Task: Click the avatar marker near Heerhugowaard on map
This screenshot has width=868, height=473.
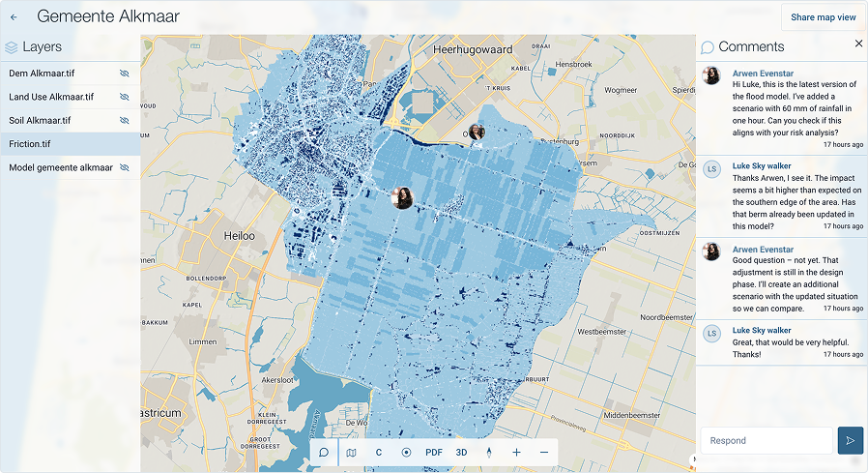Action: tap(477, 133)
